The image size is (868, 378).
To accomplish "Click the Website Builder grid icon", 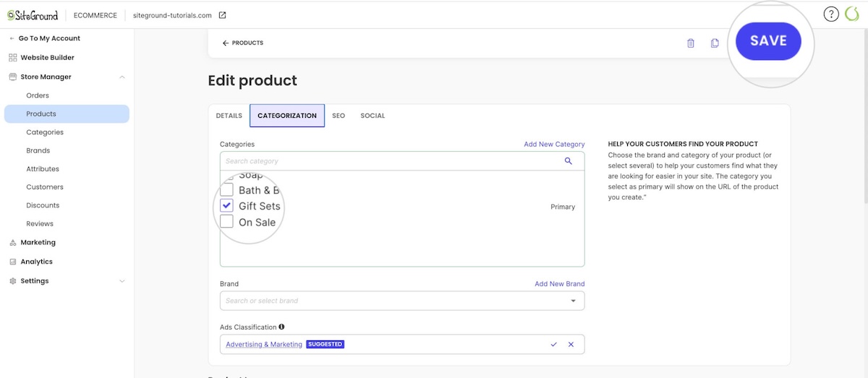I will [13, 58].
